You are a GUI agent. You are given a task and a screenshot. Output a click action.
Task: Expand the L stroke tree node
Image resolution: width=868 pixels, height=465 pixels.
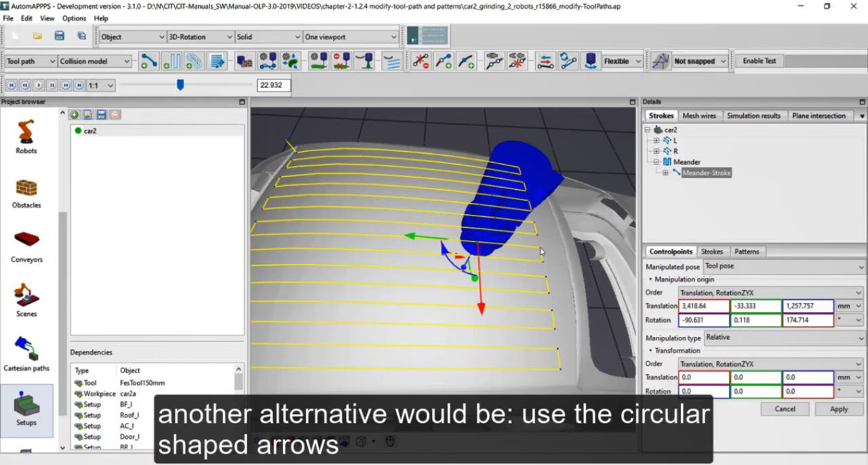click(x=656, y=140)
